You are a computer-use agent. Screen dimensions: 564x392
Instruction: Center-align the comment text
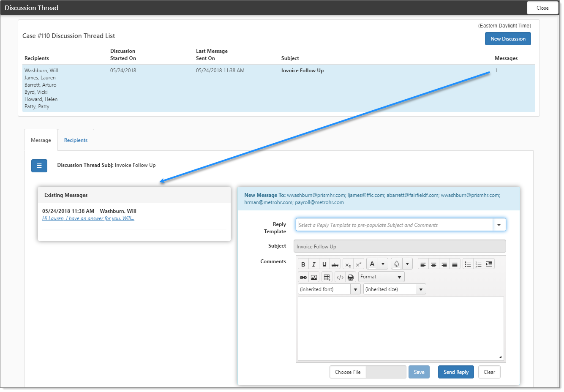(x=433, y=264)
